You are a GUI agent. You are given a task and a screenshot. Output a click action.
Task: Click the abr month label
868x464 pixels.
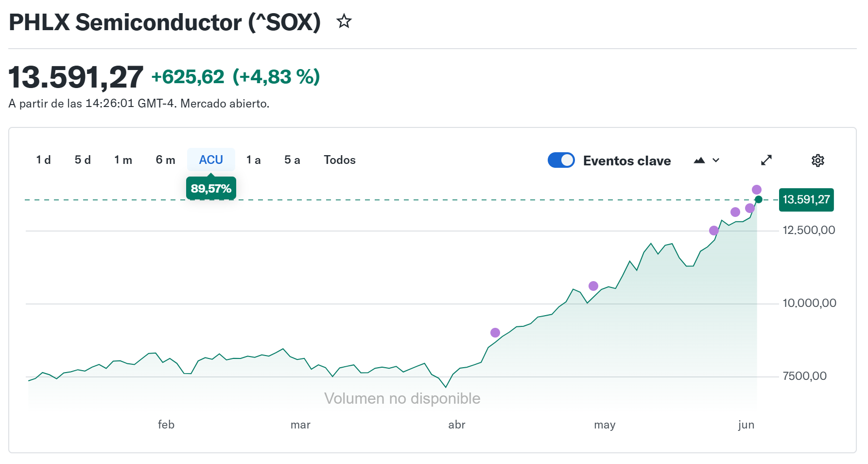coord(457,425)
